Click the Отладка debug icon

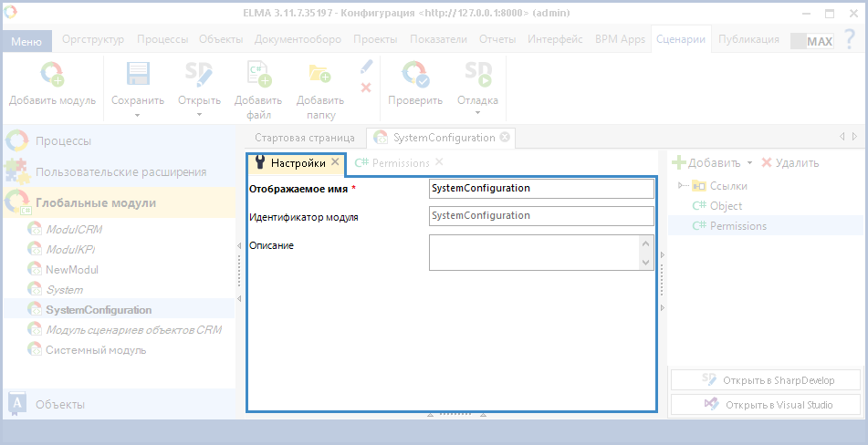pos(477,74)
